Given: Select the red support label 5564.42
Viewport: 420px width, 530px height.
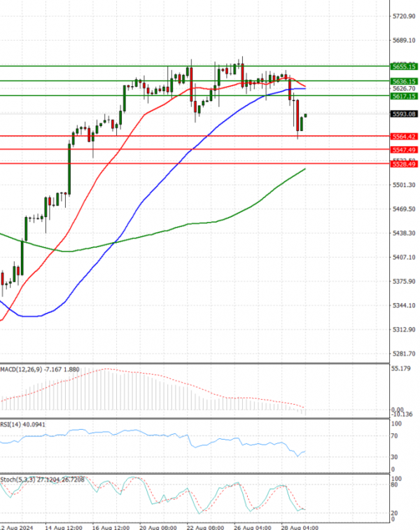Looking at the screenshot, I should [x=404, y=137].
